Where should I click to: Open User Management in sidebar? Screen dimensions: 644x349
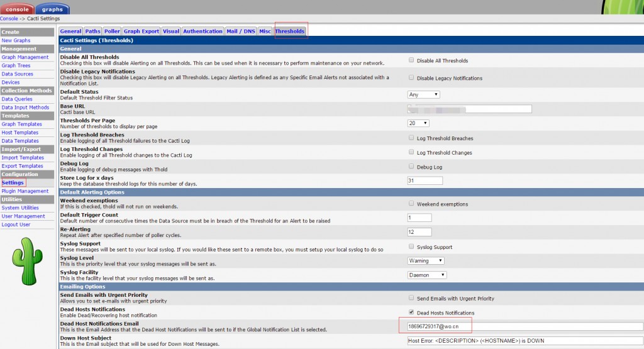[23, 216]
